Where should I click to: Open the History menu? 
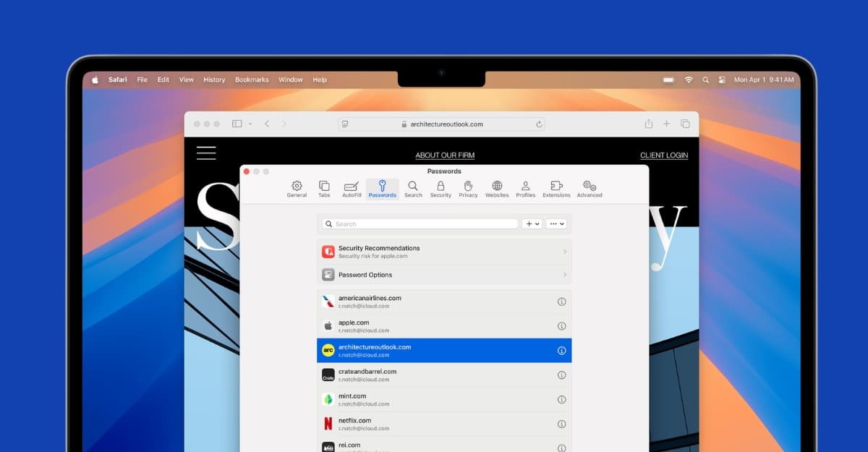[214, 80]
